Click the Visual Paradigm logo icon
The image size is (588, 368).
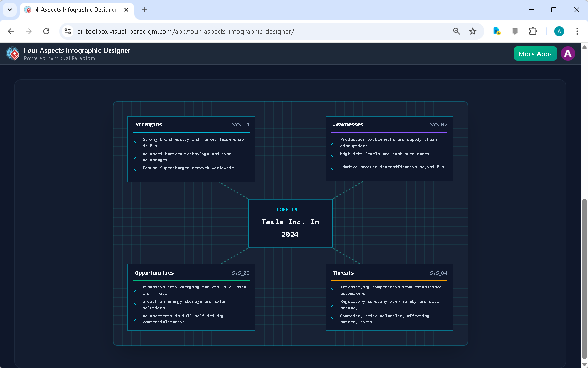(x=12, y=53)
